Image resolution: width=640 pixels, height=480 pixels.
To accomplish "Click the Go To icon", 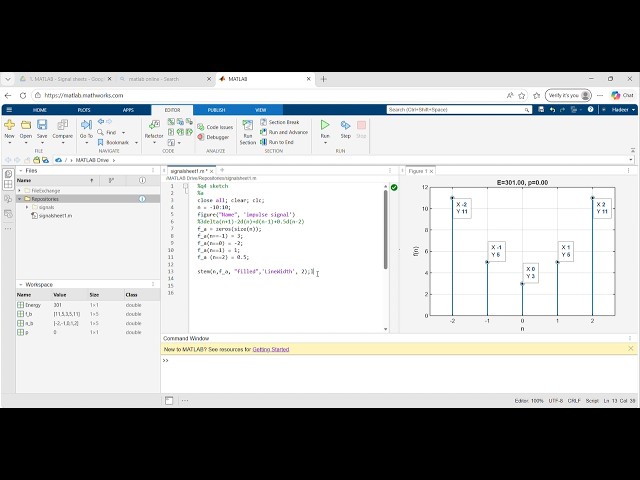I will tap(86, 125).
